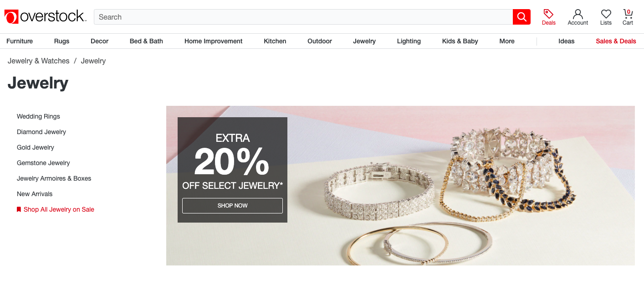The width and height of the screenshot is (644, 291).
Task: Open the Sales & Deals link
Action: pos(616,41)
